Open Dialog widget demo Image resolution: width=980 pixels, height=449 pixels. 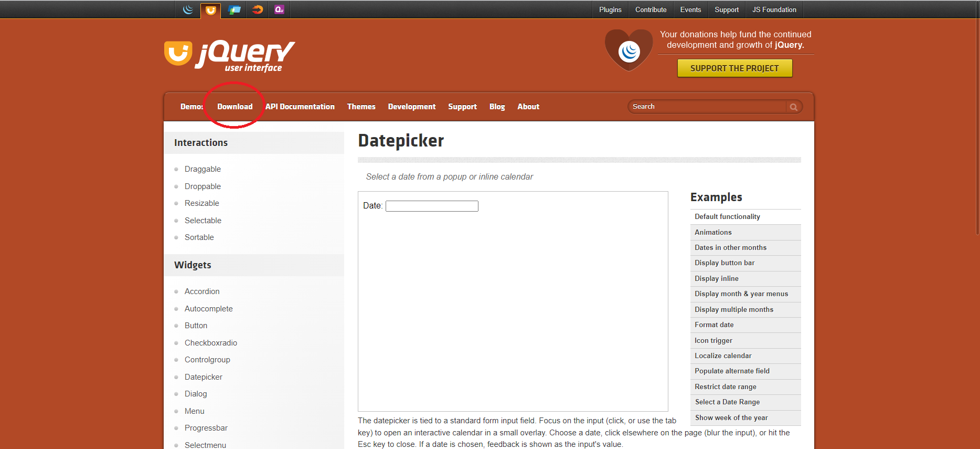[196, 394]
